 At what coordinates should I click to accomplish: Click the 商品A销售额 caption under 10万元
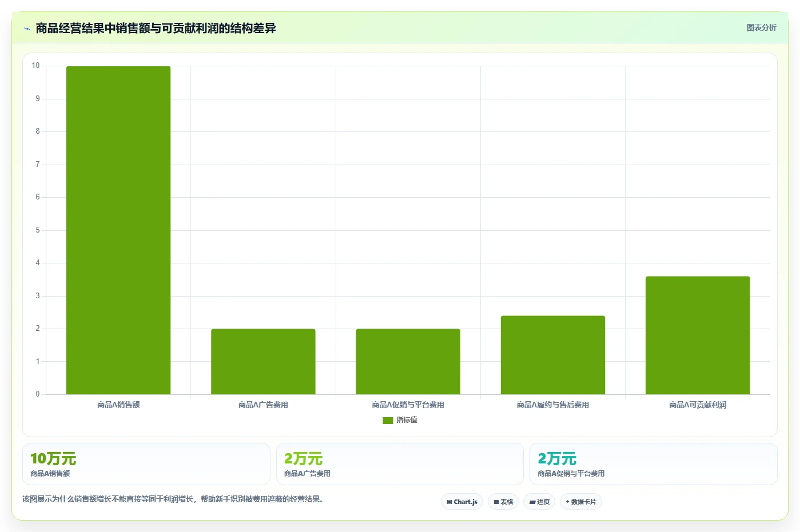(x=50, y=474)
